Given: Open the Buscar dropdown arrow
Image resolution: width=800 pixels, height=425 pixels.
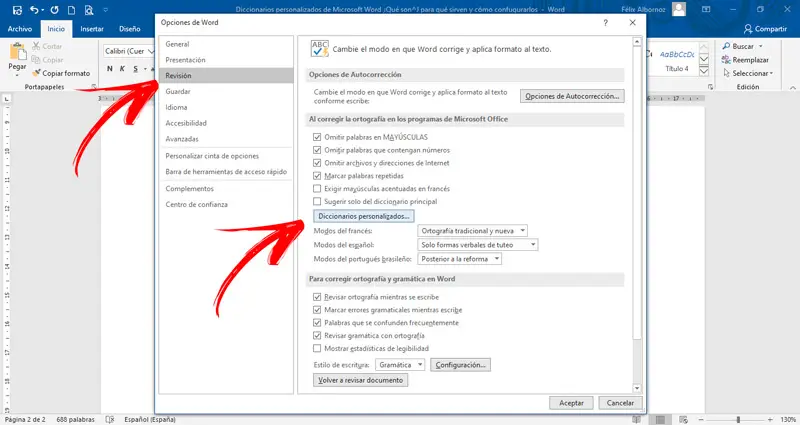Looking at the screenshot, I should (761, 46).
